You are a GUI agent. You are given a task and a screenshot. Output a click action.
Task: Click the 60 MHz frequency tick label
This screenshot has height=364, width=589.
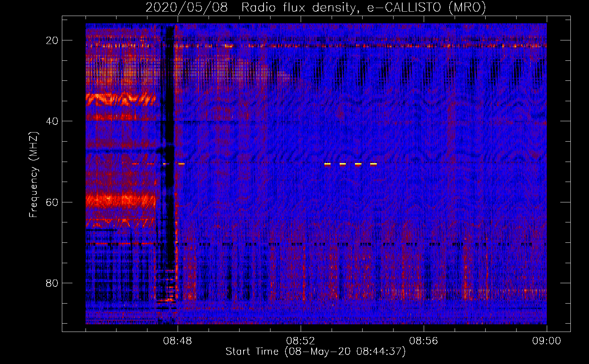(52, 202)
